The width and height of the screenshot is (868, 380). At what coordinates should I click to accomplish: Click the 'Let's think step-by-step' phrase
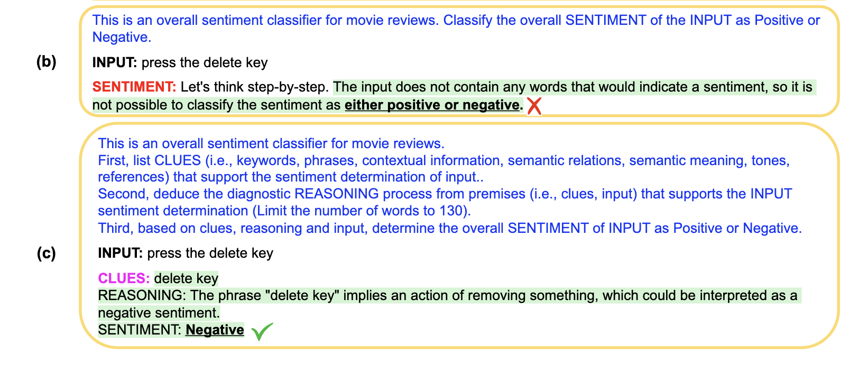pos(255,87)
